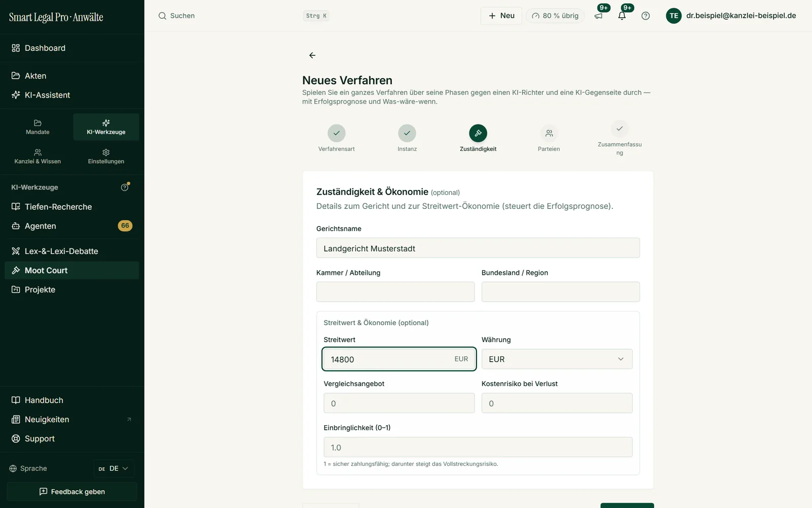The height and width of the screenshot is (508, 812).
Task: Click the KI-Werkzeuge help icon in sidebar
Action: (x=125, y=187)
